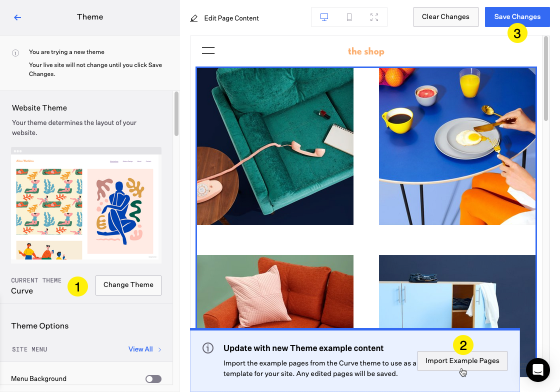The image size is (560, 392).
Task: Switch to mobile preview icon
Action: click(349, 17)
